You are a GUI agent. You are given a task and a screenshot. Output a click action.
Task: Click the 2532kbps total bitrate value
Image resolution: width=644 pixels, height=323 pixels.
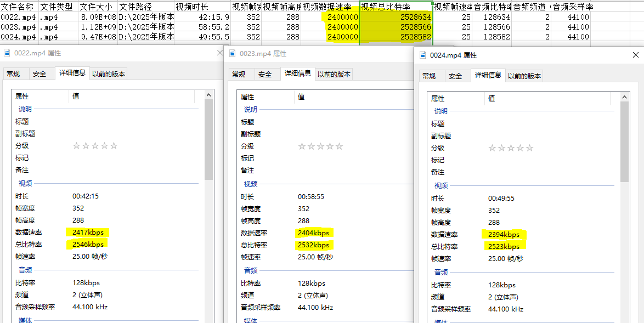314,245
